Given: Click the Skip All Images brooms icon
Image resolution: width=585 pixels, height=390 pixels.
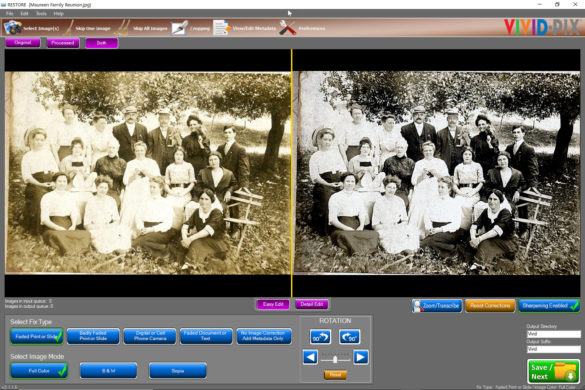Looking at the screenshot, I should pos(122,28).
